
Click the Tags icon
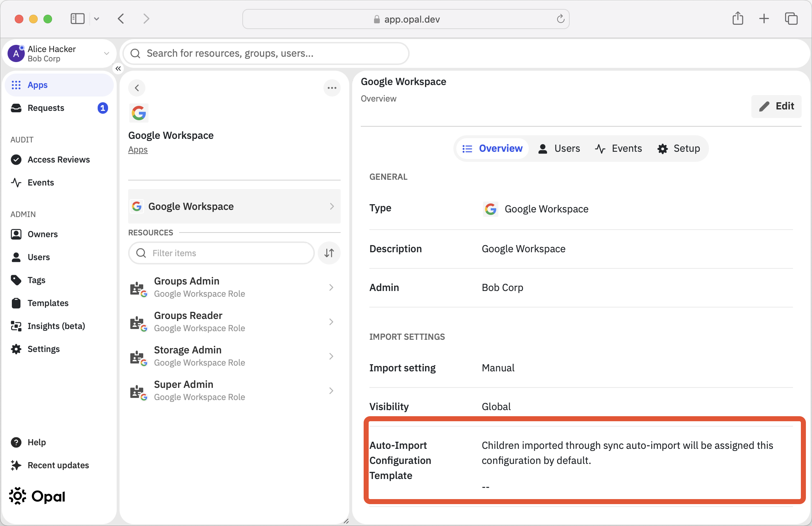click(16, 280)
